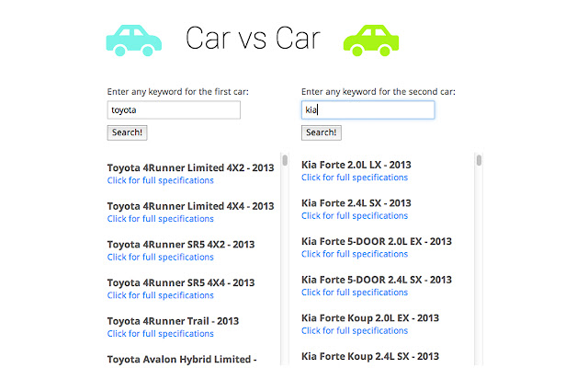Select Toyota Avalon Hybrid Limited heading
This screenshot has height=368, width=588.
182,360
